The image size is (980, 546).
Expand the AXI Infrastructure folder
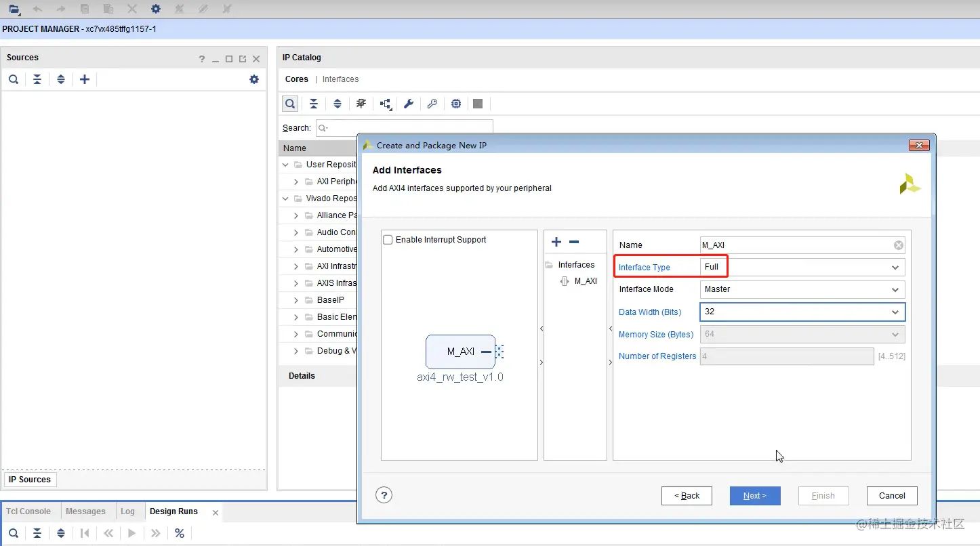coord(296,266)
